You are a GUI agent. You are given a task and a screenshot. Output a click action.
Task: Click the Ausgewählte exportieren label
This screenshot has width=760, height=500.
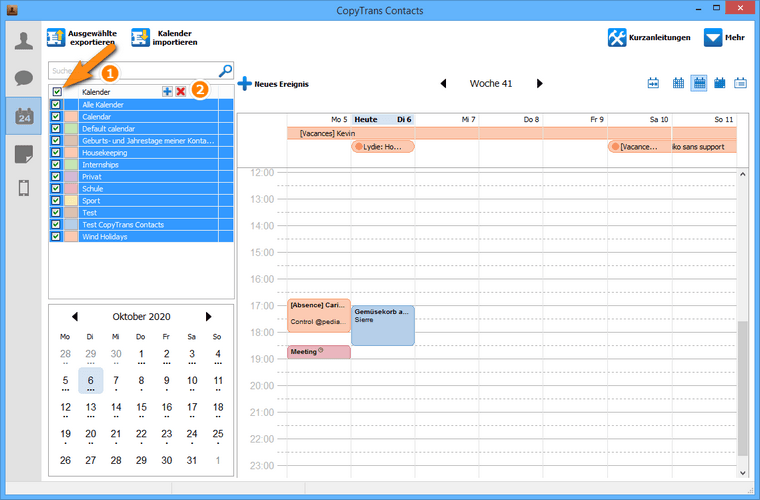click(92, 38)
